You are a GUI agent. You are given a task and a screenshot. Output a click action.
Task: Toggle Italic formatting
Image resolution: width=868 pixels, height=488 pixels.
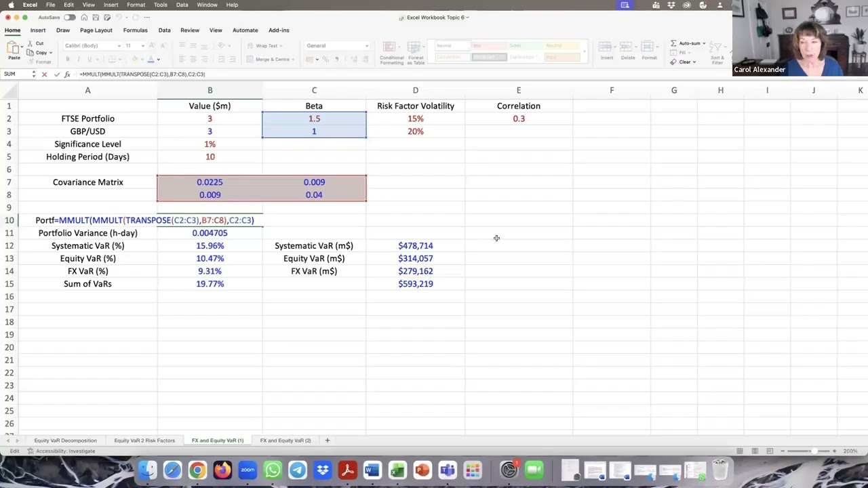coord(78,60)
